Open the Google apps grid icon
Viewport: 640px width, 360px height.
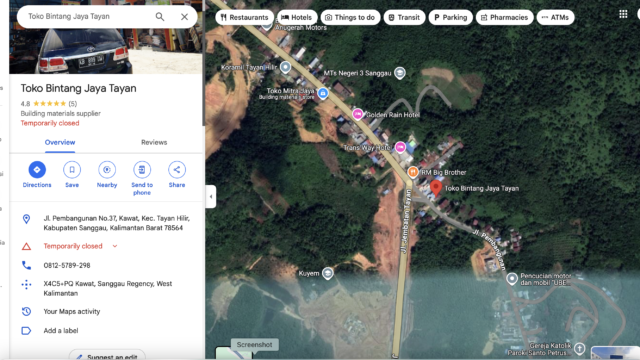(x=623, y=14)
